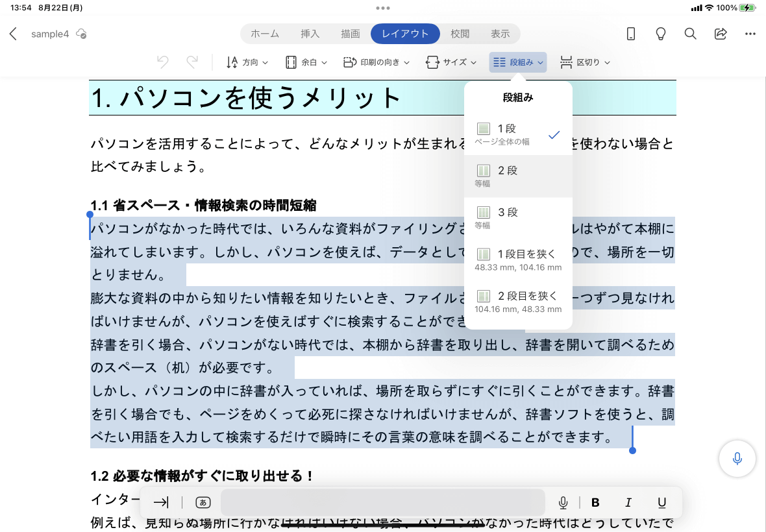Toggle Underline formatting
Image resolution: width=766 pixels, height=532 pixels.
tap(661, 502)
